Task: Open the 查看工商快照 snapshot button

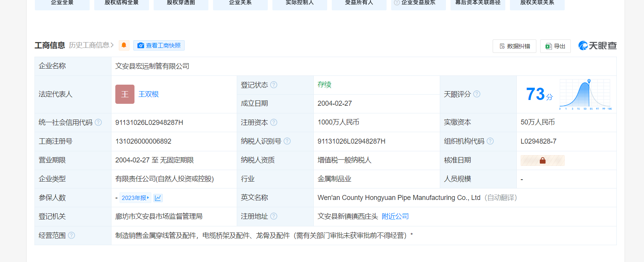Action: (159, 45)
